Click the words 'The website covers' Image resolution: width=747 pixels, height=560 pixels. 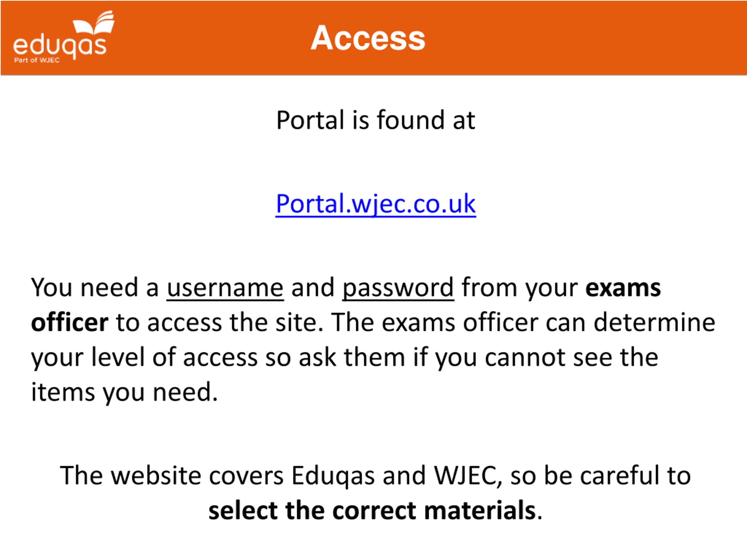click(x=172, y=476)
